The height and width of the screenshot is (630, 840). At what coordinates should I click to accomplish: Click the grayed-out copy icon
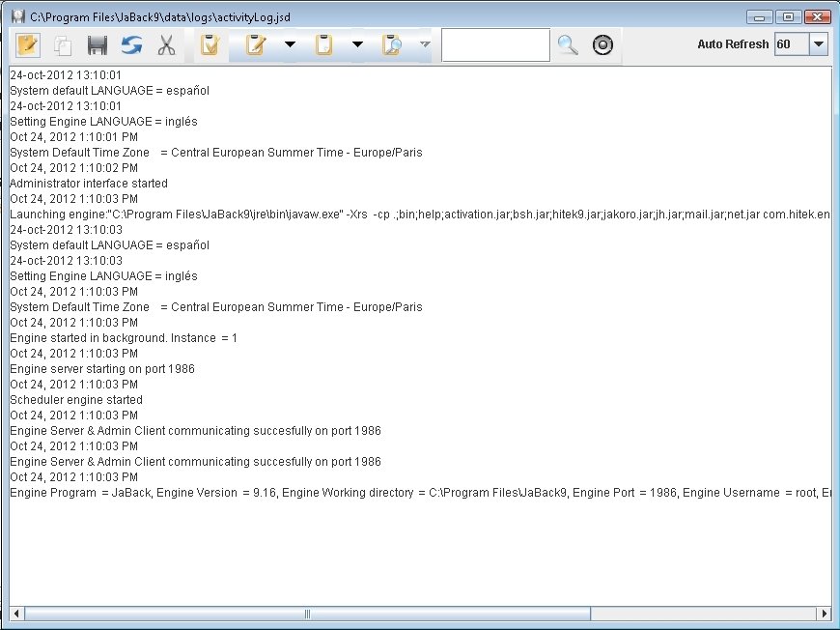click(63, 45)
